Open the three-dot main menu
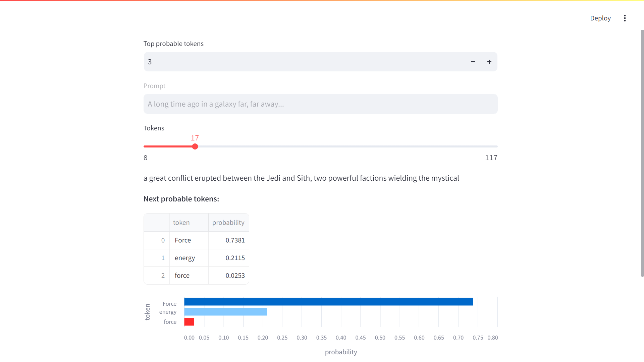The width and height of the screenshot is (644, 362). coord(625,18)
